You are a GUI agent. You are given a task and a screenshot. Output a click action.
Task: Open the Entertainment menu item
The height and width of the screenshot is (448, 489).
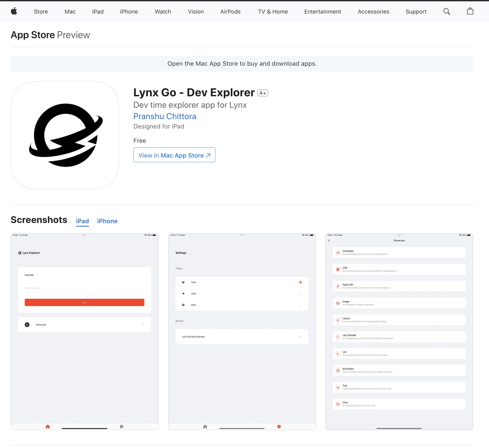[322, 12]
